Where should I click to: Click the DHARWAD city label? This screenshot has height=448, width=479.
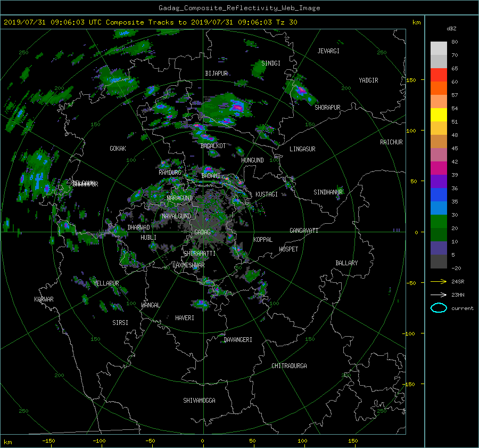click(x=138, y=227)
